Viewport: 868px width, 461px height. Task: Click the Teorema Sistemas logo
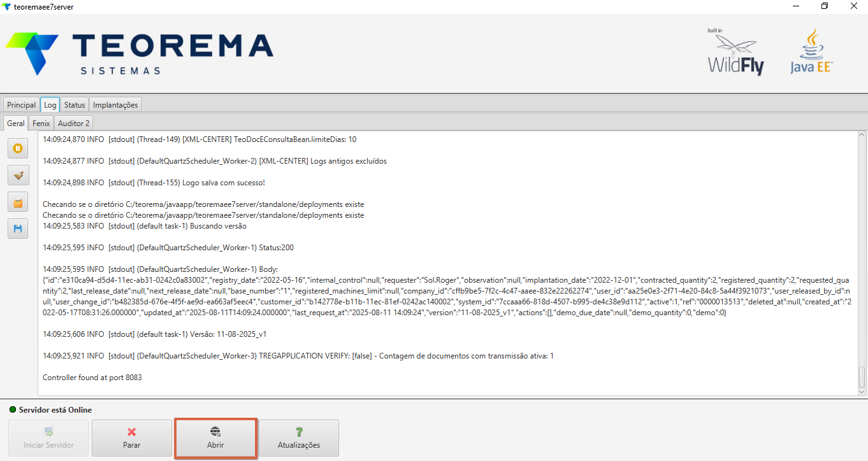click(140, 54)
